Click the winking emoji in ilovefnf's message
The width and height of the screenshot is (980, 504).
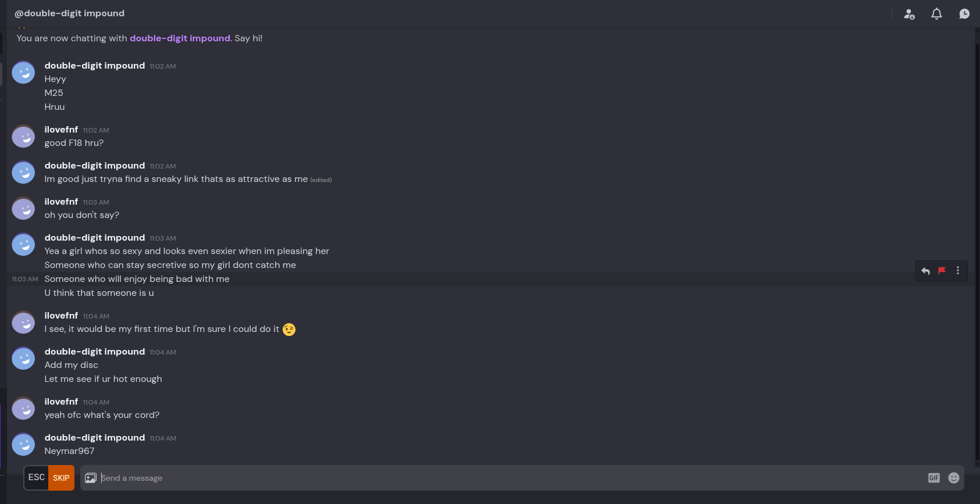coord(289,330)
